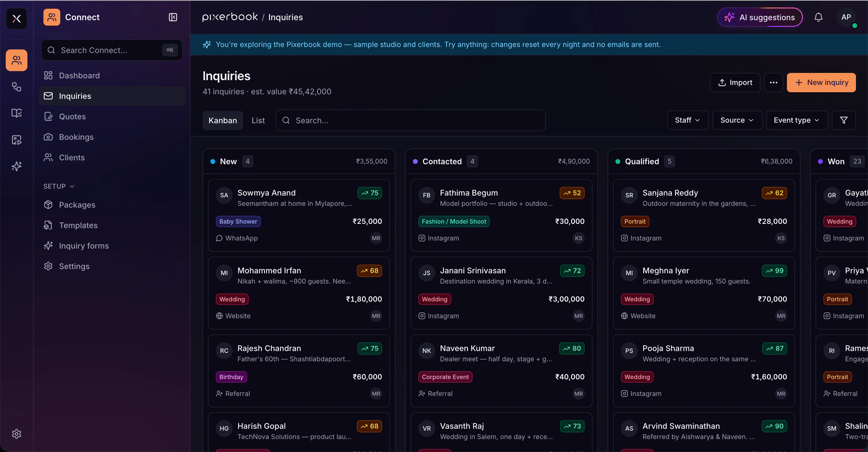Click the New inquiry button

tap(821, 83)
